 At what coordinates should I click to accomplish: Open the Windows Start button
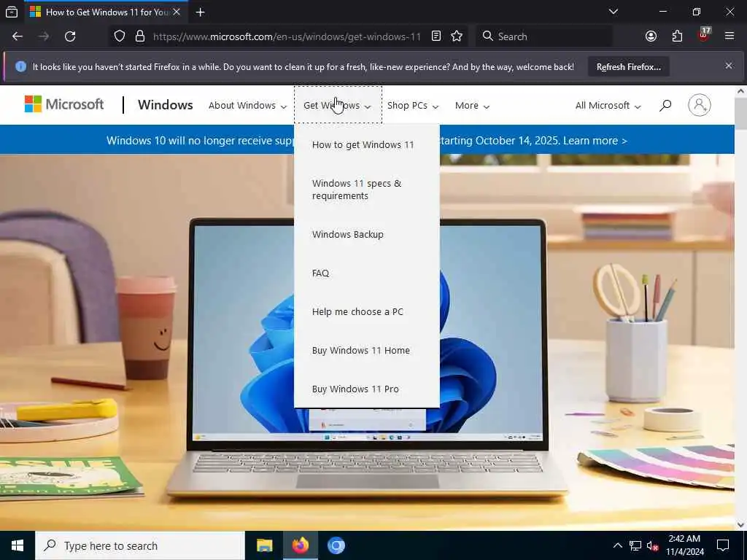18,545
